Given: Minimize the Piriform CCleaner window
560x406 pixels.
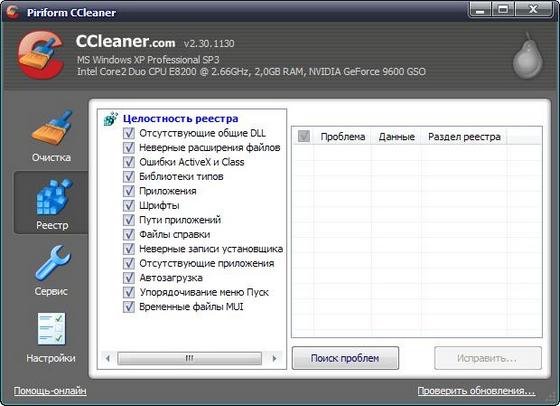Looking at the screenshot, I should pos(480,9).
